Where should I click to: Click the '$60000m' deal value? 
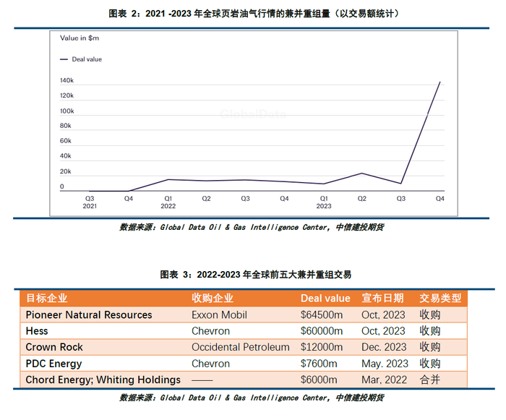click(322, 331)
